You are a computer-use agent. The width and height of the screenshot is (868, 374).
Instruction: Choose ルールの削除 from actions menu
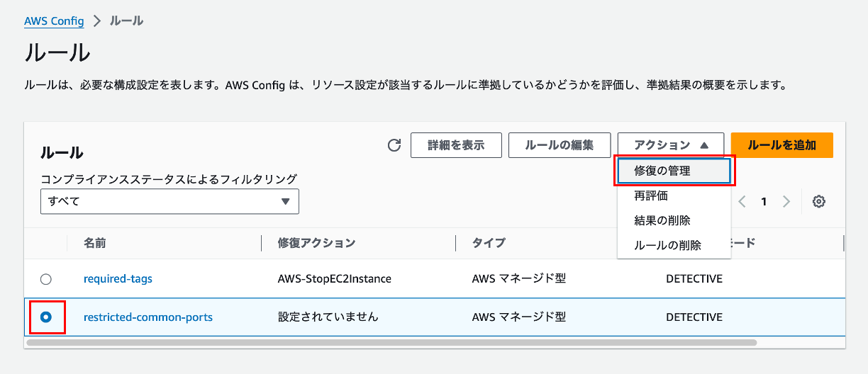pyautogui.click(x=674, y=245)
